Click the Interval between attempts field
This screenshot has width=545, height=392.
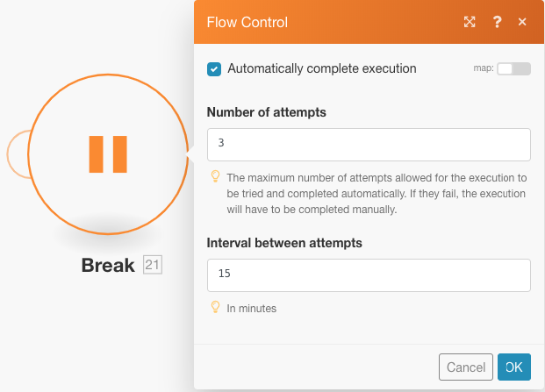369,275
